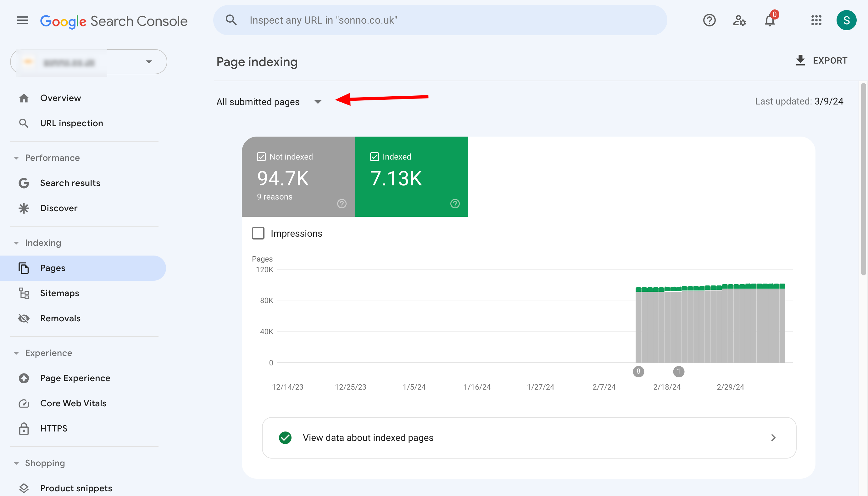Click chart annotation marker 8

click(x=638, y=371)
